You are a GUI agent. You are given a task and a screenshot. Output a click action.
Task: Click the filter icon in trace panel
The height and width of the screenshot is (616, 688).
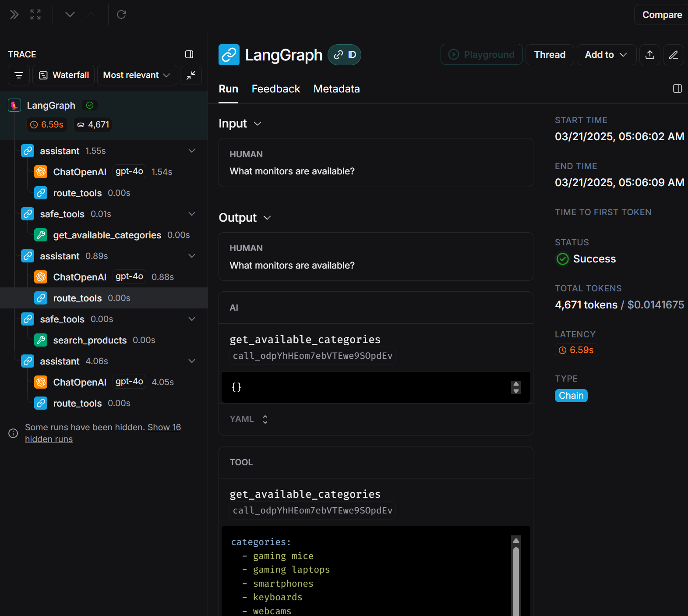click(x=19, y=75)
